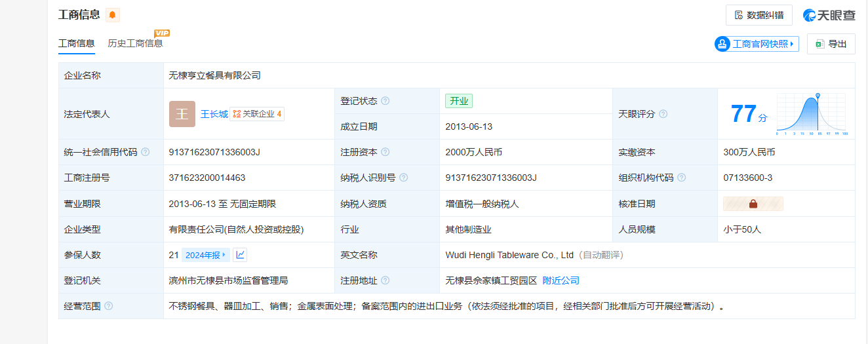This screenshot has width=868, height=344.
Task: Click the English name Wudi Hengli Tableware Co., Ltd
Action: pyautogui.click(x=509, y=255)
